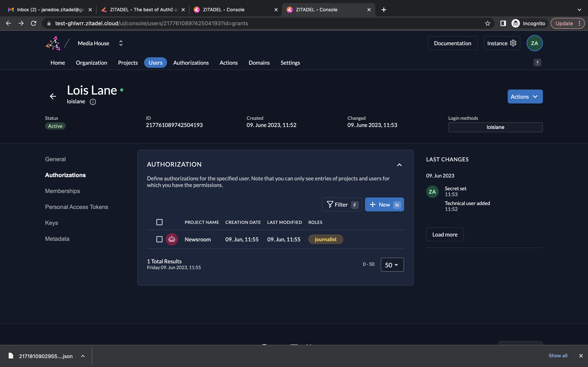Click the ZITADEL logo icon

[53, 43]
